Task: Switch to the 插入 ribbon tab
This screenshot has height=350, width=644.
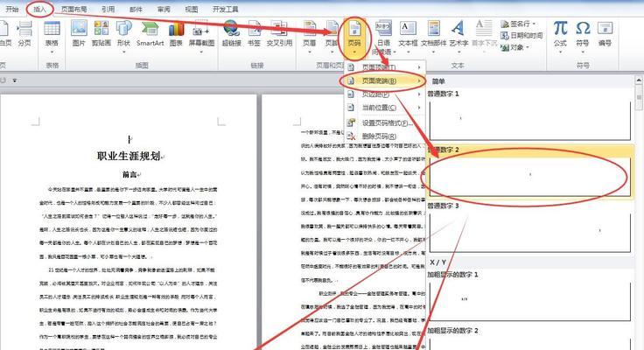Action: click(x=39, y=9)
